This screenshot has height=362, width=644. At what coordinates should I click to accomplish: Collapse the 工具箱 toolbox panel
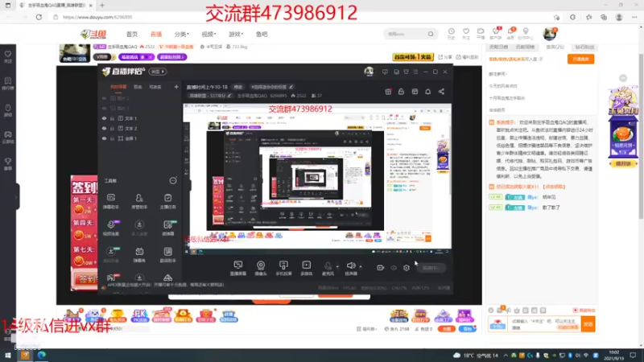[173, 180]
